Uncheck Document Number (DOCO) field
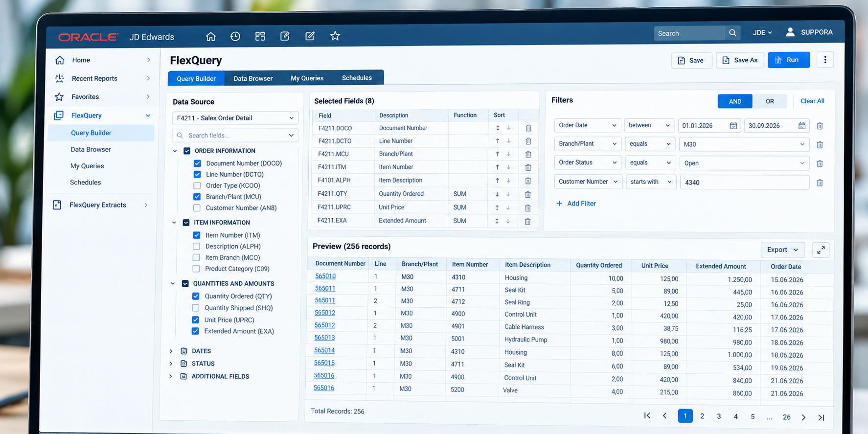 197,163
